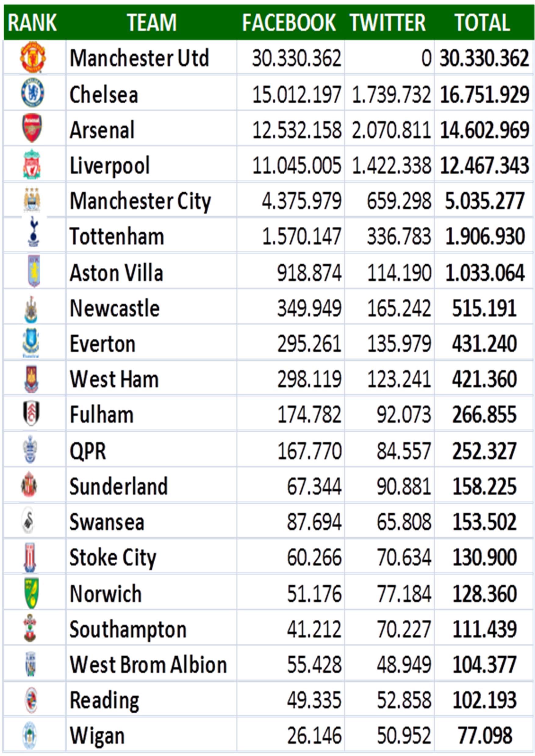Click the RANK column header

(x=32, y=23)
